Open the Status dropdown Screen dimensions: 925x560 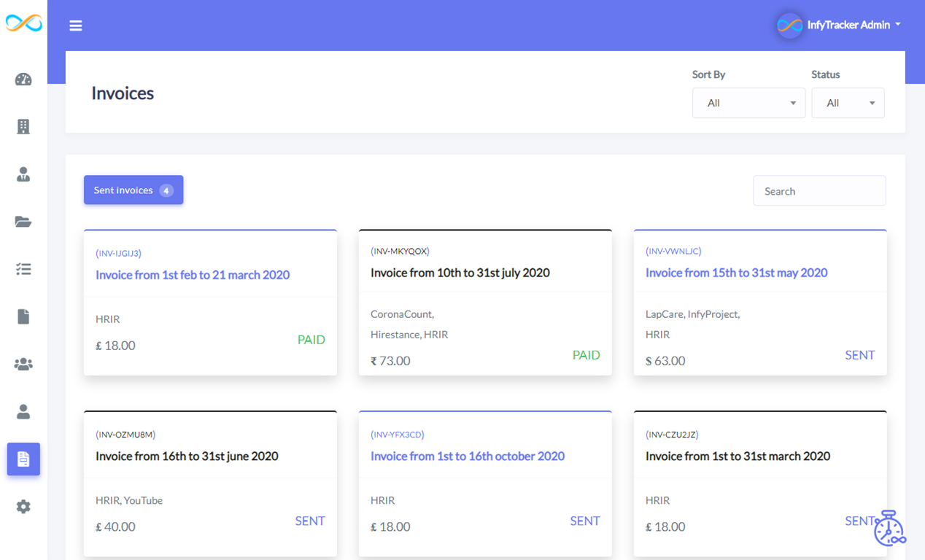tap(848, 103)
